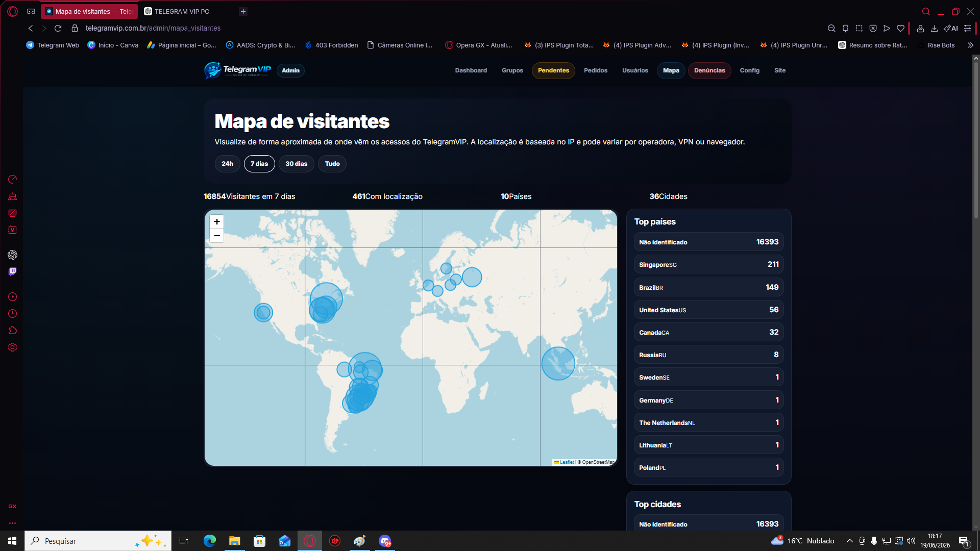
Task: Open the 403 Forbidden bookmark
Action: point(332,45)
